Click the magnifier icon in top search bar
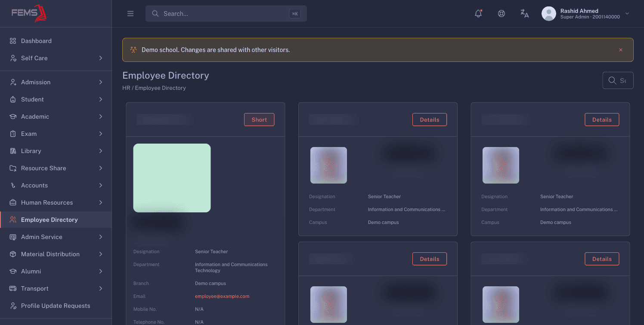 155,14
